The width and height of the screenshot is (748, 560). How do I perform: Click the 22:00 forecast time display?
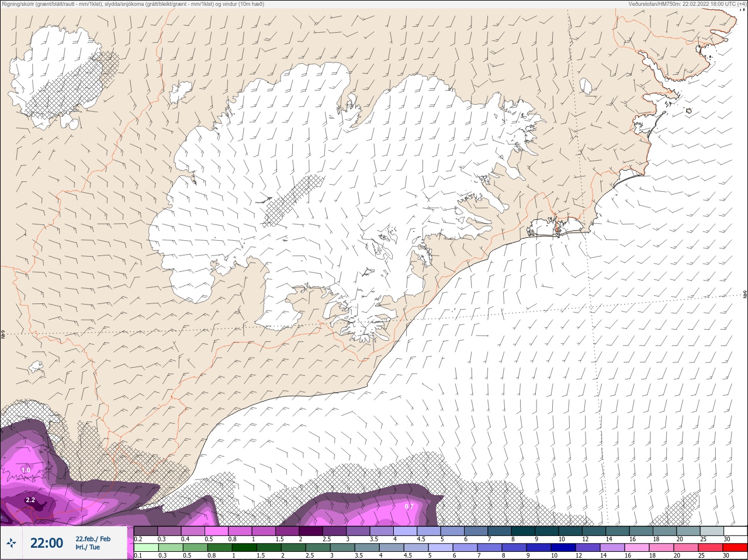pyautogui.click(x=47, y=543)
